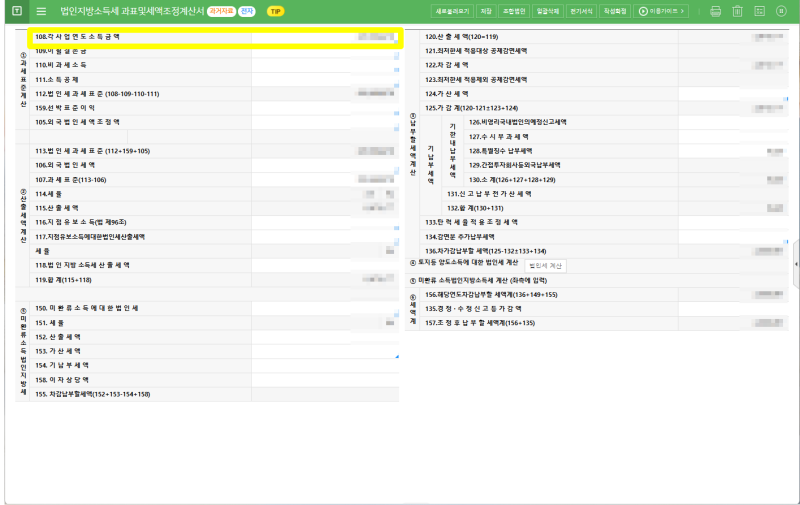Click the 108.각사업연도소득금액 value field
This screenshot has height=505, width=800.
click(x=325, y=37)
